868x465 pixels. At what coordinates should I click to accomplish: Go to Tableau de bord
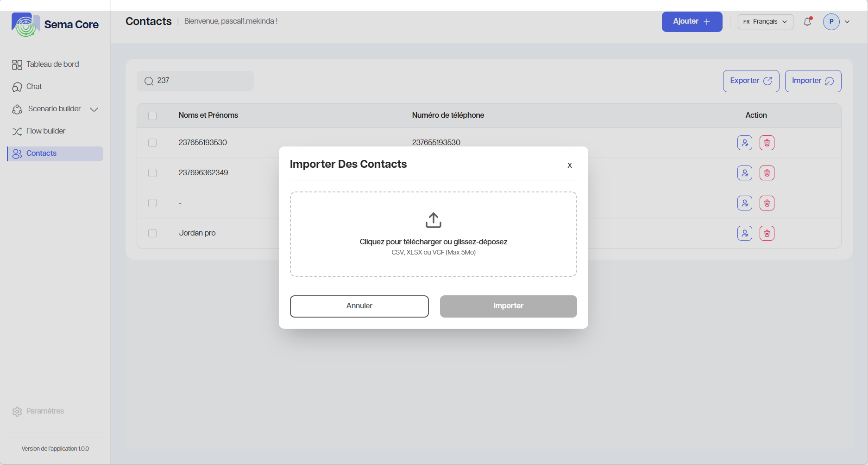pyautogui.click(x=52, y=64)
